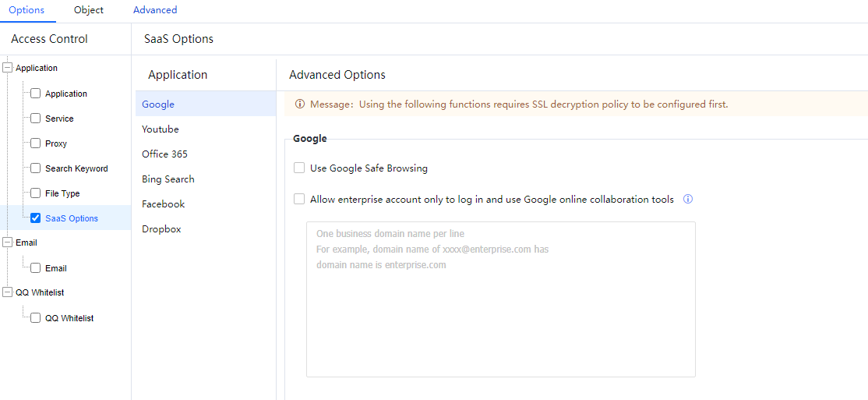Uncheck the SaaS Options checkbox

tap(35, 218)
